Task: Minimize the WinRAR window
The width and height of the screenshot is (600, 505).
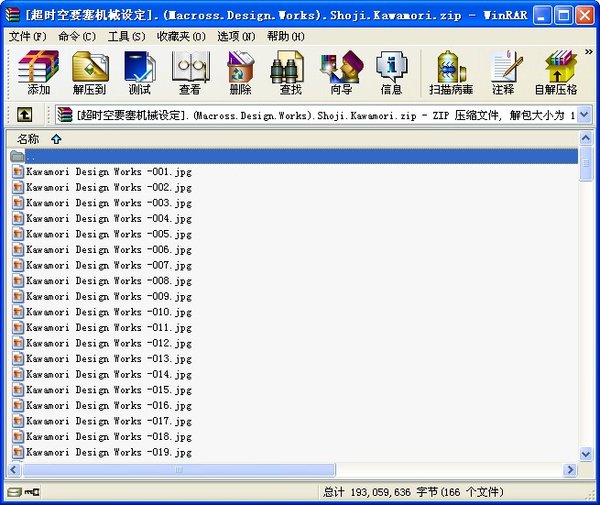Action: coord(542,15)
